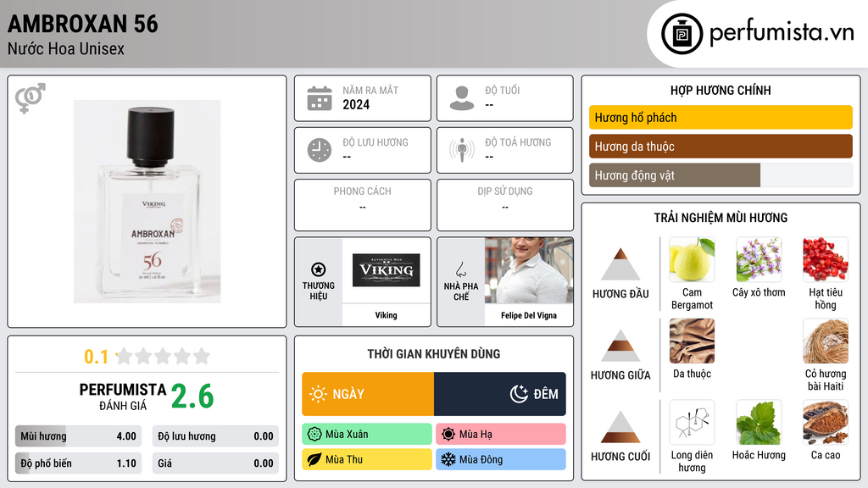The width and height of the screenshot is (868, 488).
Task: Click the perfumista.vn perfume bottle logo icon
Action: (682, 34)
